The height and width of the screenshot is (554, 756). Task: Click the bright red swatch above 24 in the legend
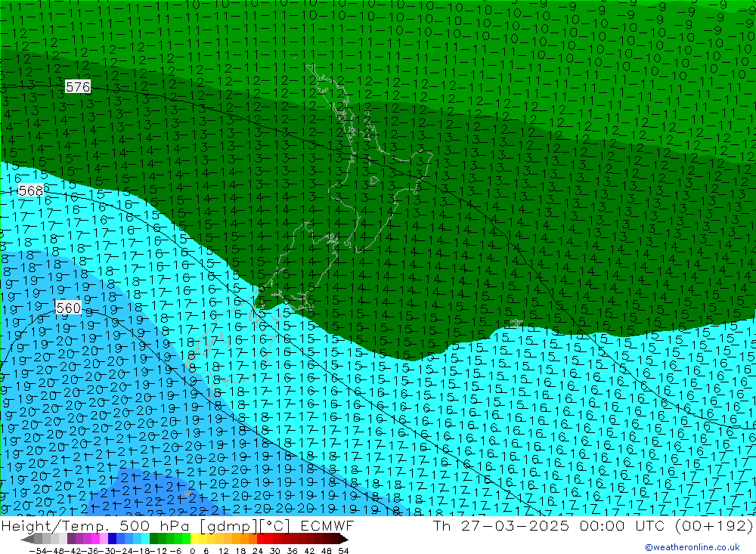pos(261,539)
